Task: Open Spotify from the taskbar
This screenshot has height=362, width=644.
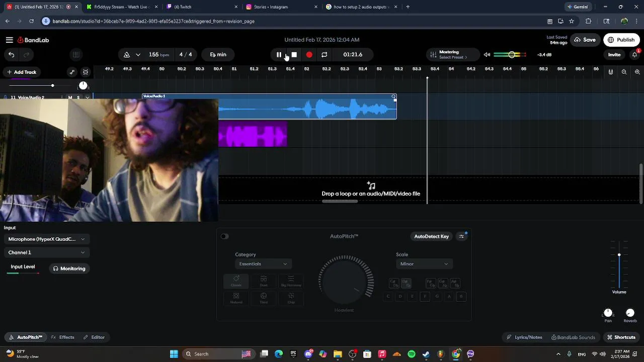Action: (412, 354)
